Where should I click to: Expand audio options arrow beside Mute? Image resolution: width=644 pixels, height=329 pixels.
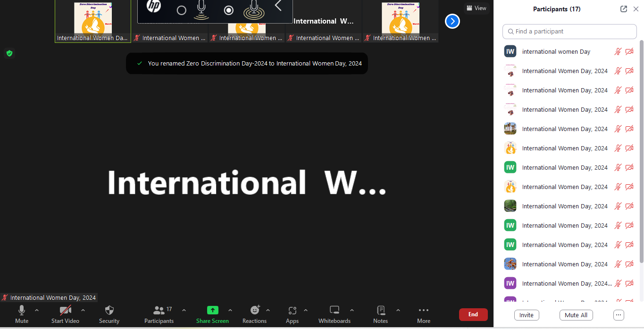coord(37,310)
